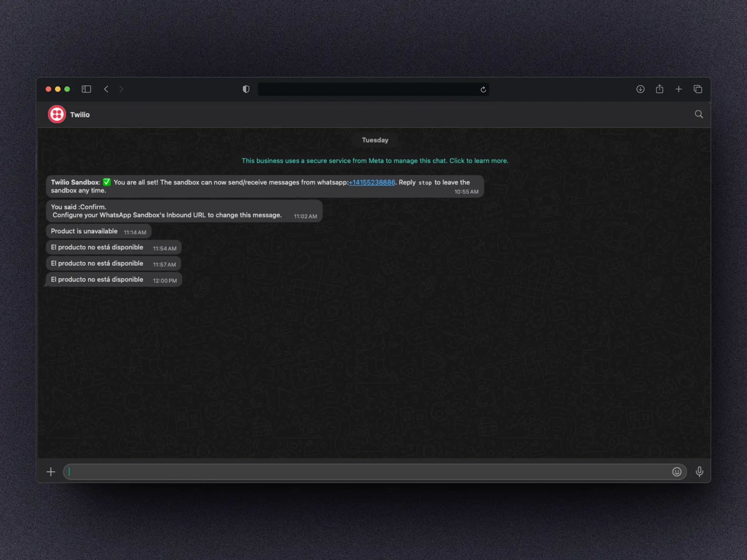Go forward to the next page

121,89
